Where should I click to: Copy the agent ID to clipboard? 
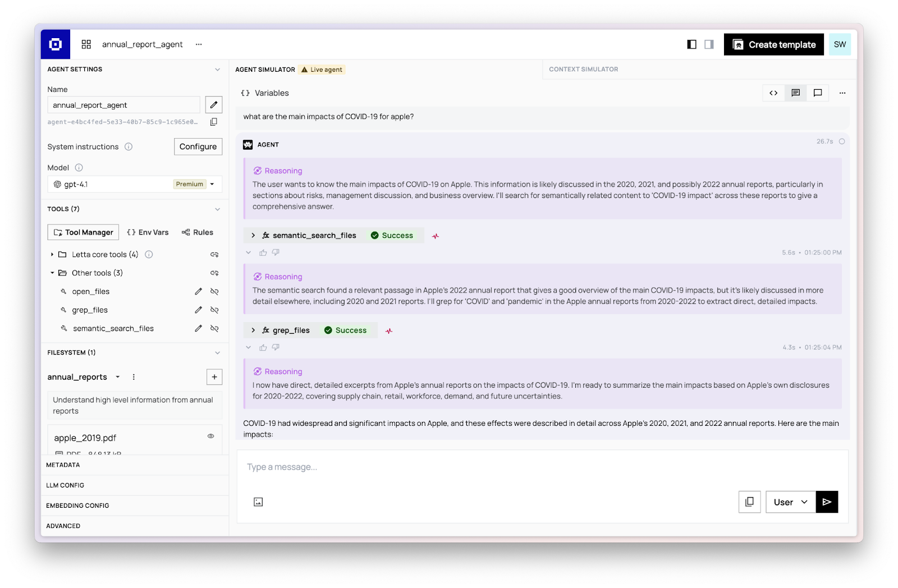click(213, 122)
